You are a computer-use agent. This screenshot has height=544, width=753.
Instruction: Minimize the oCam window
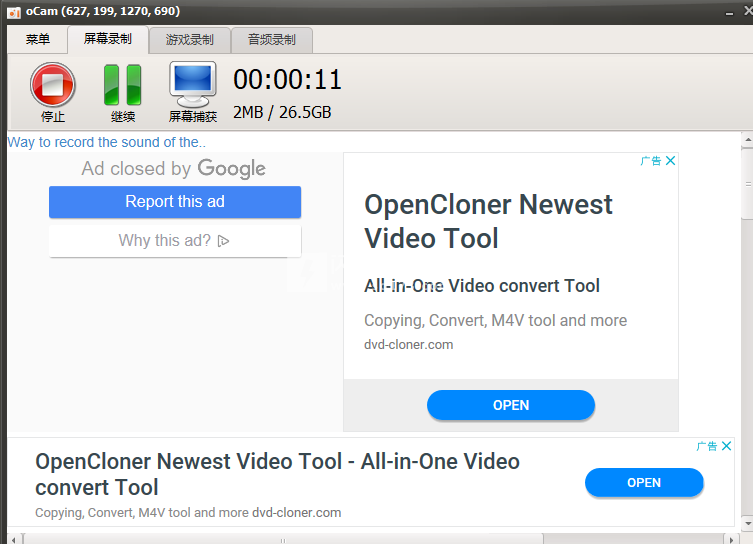tap(729, 12)
